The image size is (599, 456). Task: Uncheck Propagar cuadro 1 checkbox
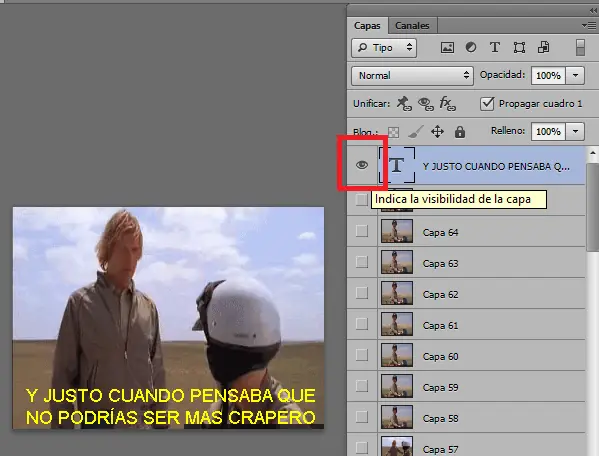[487, 103]
